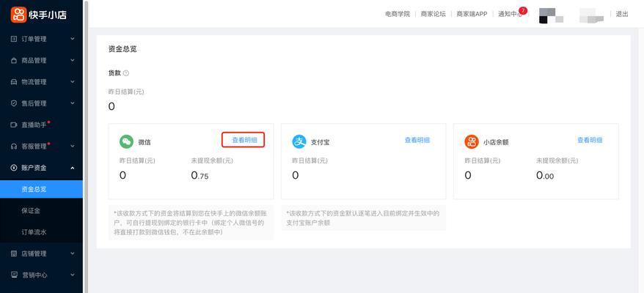
Task: Open the 订单管理 menu label
Action: pyautogui.click(x=34, y=39)
